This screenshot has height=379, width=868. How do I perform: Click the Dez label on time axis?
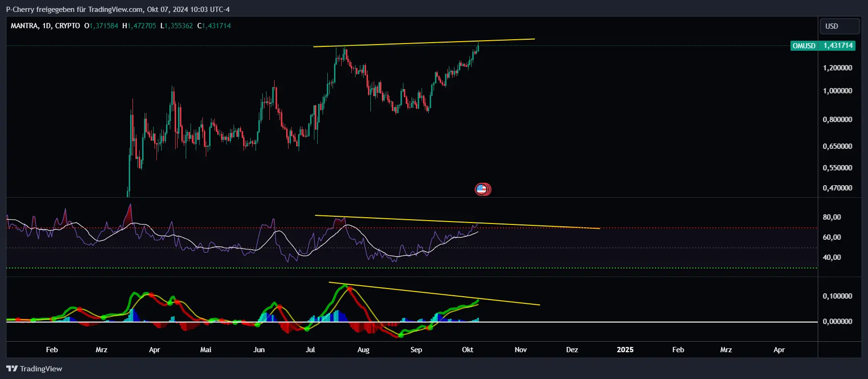[x=572, y=350]
